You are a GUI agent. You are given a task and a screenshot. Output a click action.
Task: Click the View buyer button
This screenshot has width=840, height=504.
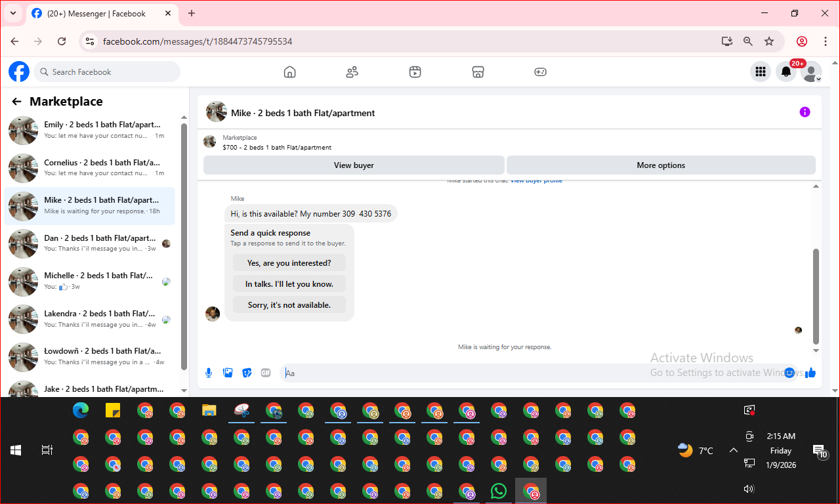(354, 165)
